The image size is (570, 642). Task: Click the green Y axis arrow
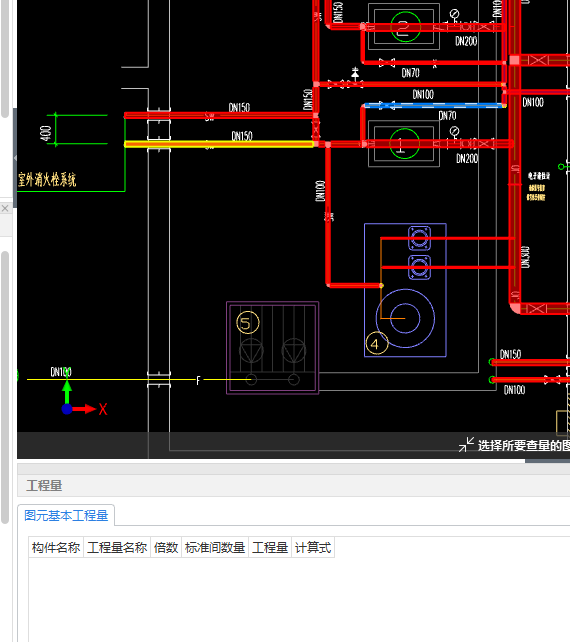point(67,392)
